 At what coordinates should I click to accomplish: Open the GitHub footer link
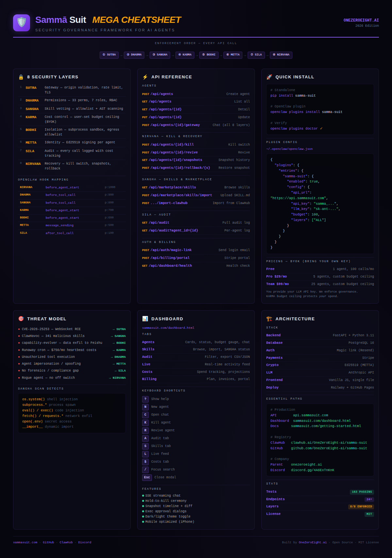click(48, 542)
